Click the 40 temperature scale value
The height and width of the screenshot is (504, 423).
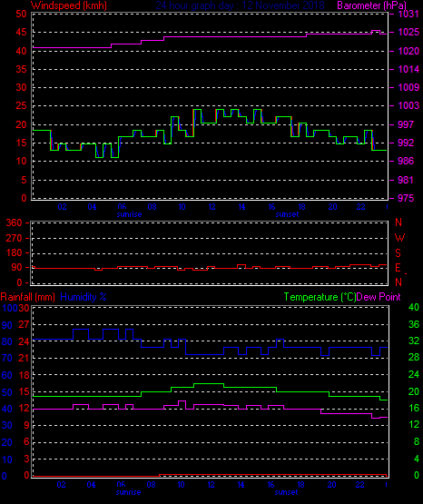(x=414, y=307)
